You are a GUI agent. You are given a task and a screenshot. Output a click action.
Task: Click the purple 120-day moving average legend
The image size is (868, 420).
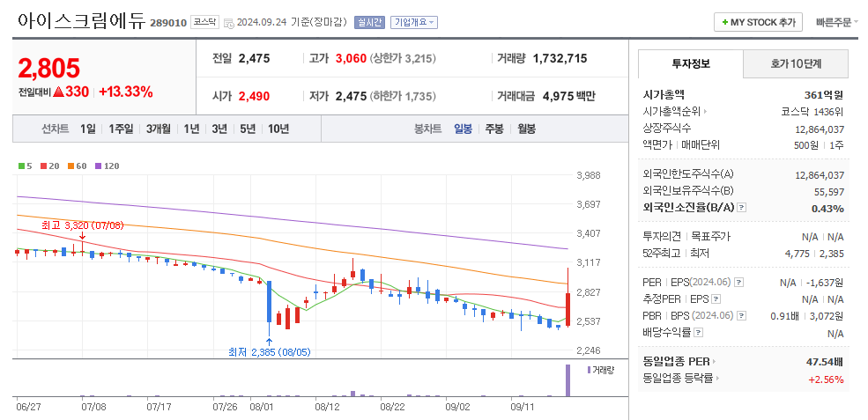pyautogui.click(x=107, y=166)
